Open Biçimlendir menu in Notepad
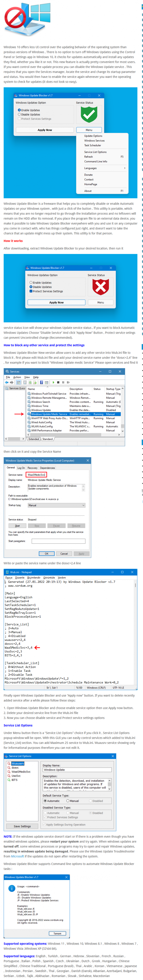This screenshot has width=143, height=980. coord(34,577)
